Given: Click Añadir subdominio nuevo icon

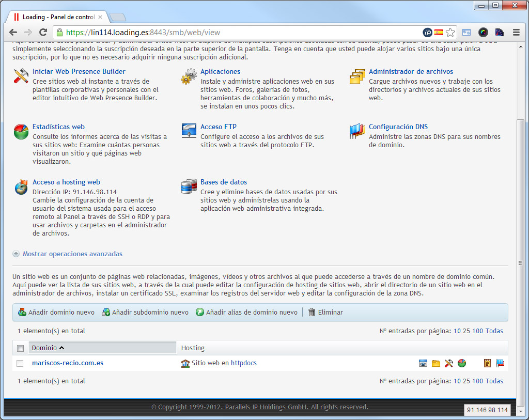Looking at the screenshot, I should pyautogui.click(x=106, y=312).
